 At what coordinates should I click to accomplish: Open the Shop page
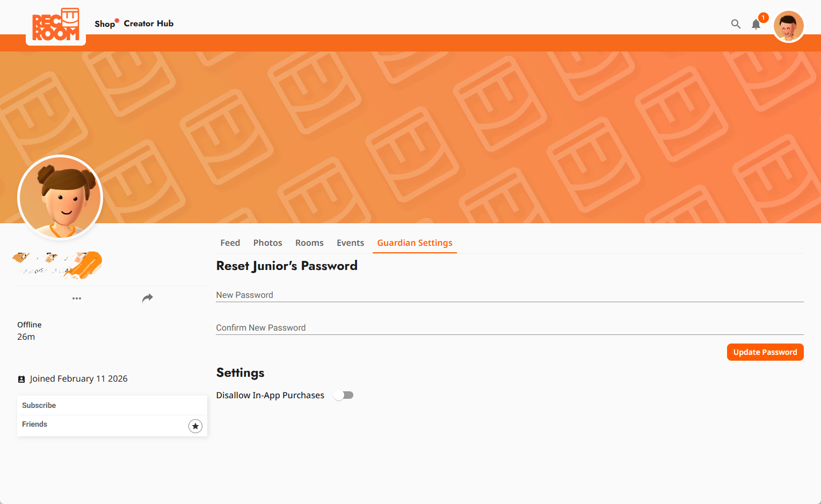click(x=103, y=23)
